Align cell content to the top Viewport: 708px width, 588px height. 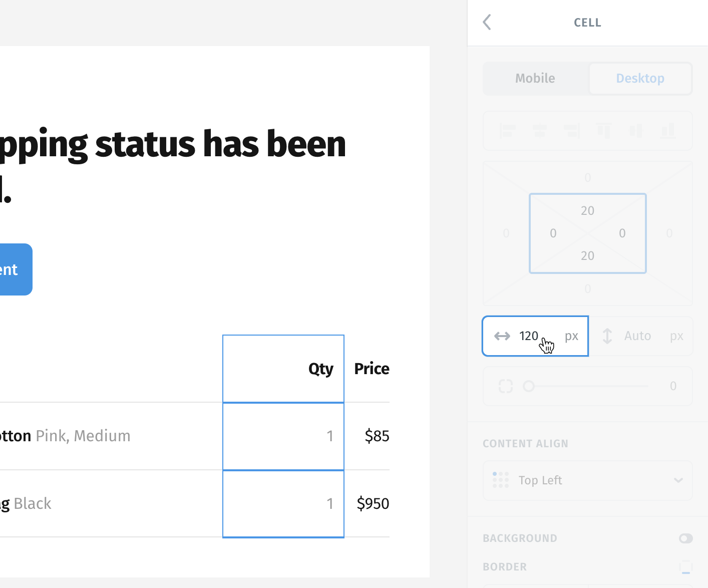[604, 131]
